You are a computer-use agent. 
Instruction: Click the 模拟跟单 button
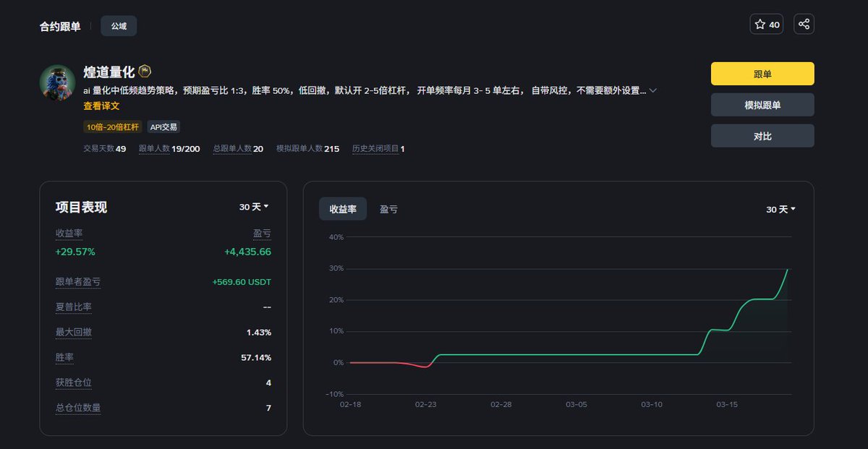(762, 104)
